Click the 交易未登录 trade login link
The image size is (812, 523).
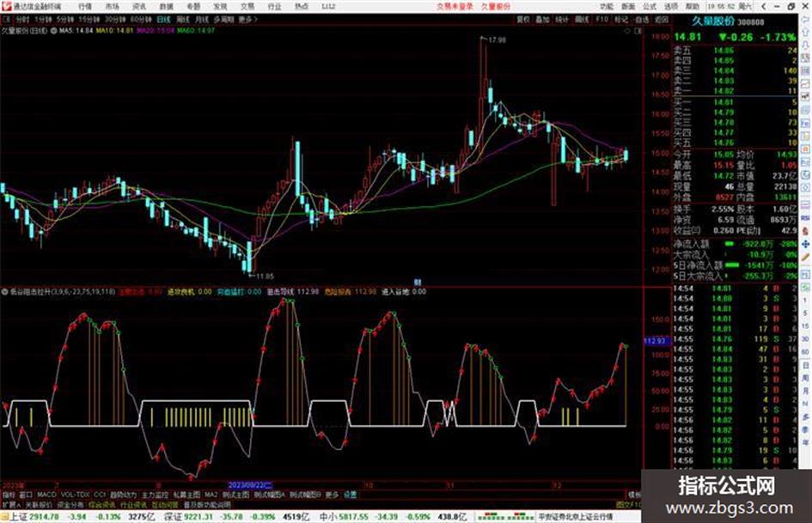pyautogui.click(x=455, y=7)
